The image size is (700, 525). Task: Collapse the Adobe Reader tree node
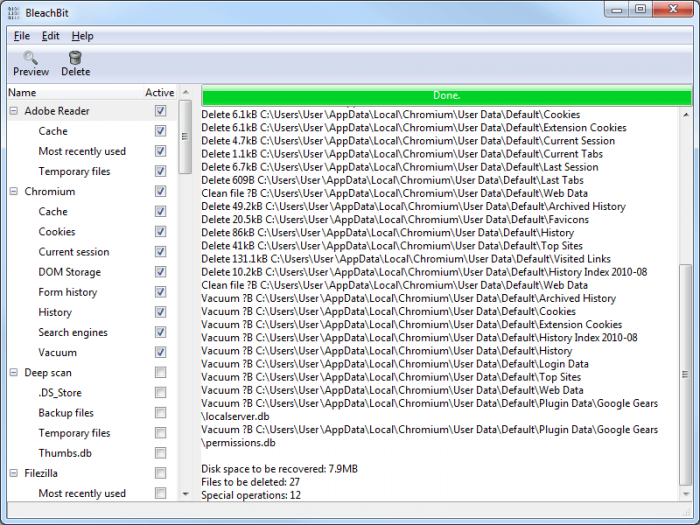click(14, 111)
